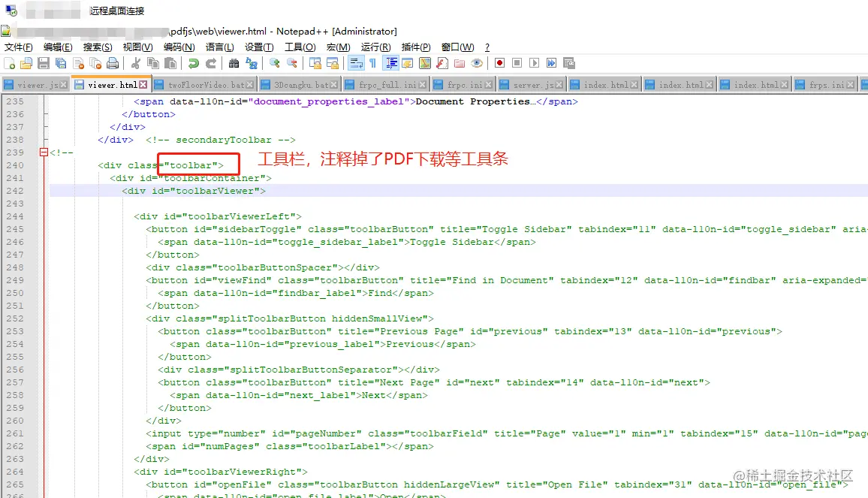Open the 编辑(E) menu
The image size is (868, 498).
pyautogui.click(x=58, y=47)
